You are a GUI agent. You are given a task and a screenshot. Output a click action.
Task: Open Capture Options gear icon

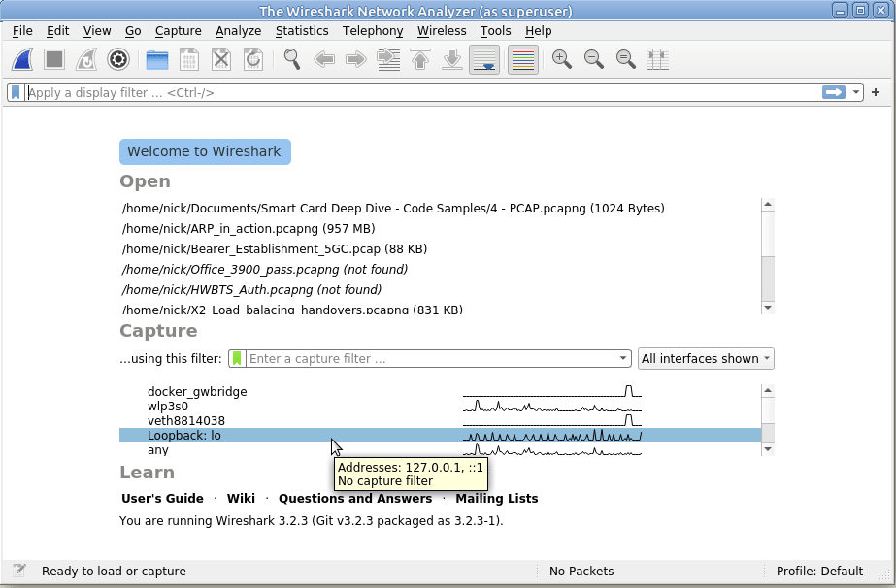pyautogui.click(x=118, y=59)
